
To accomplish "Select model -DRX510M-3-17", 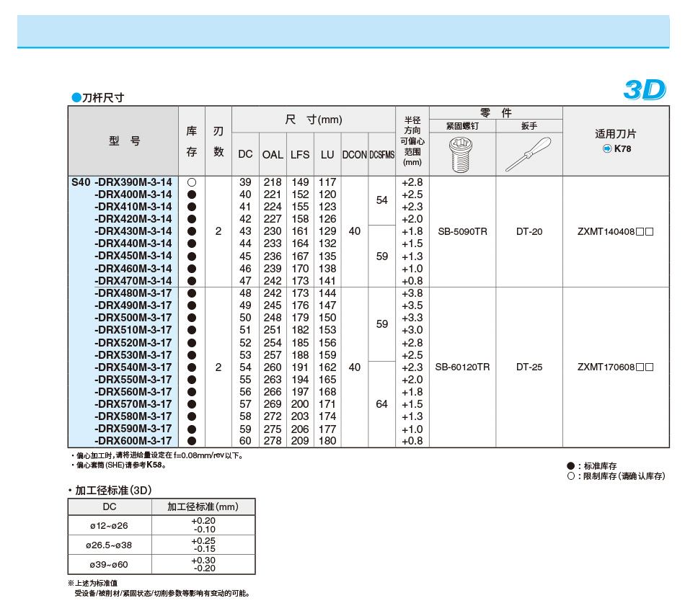I will (133, 329).
